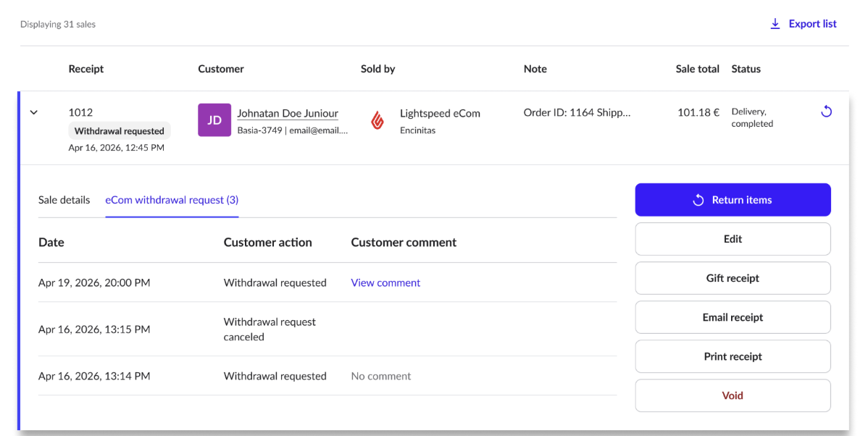Image resolution: width=868 pixels, height=436 pixels.
Task: Click receipt number 1012
Action: (81, 112)
